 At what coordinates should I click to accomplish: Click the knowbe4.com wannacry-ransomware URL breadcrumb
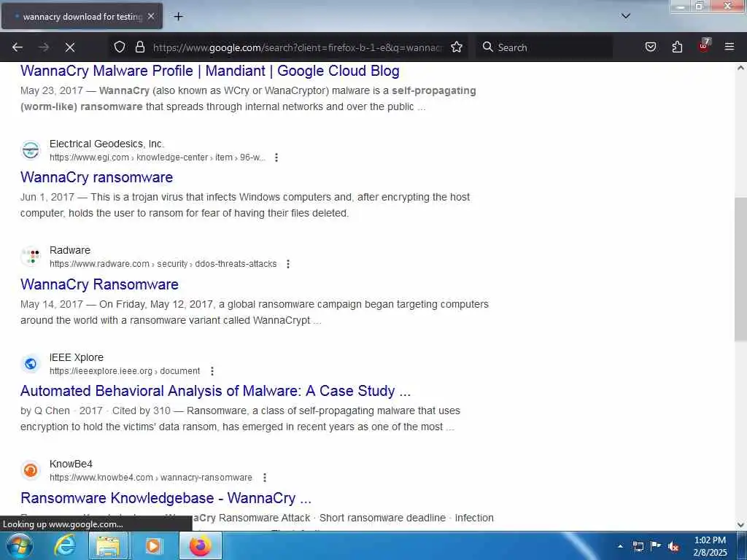(x=151, y=478)
